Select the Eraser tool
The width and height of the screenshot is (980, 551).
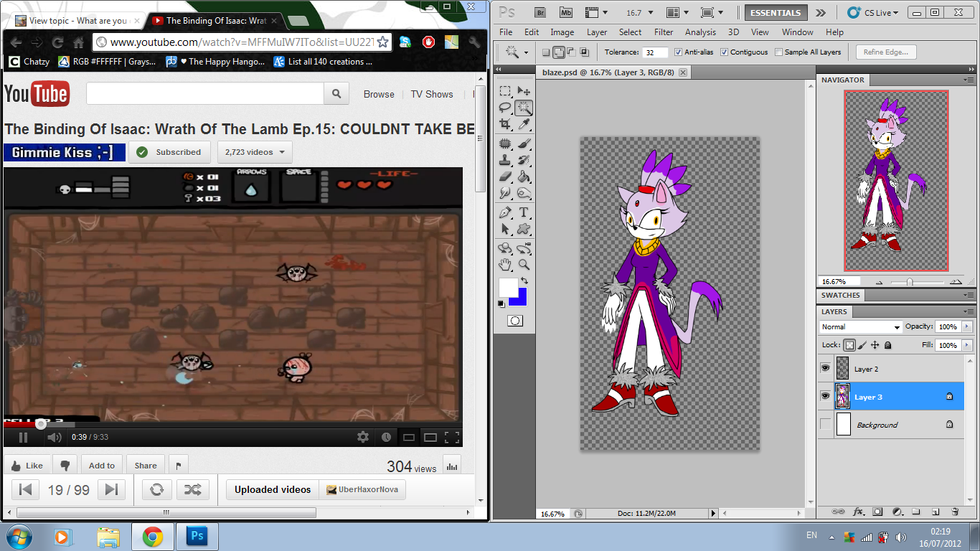[x=505, y=176]
